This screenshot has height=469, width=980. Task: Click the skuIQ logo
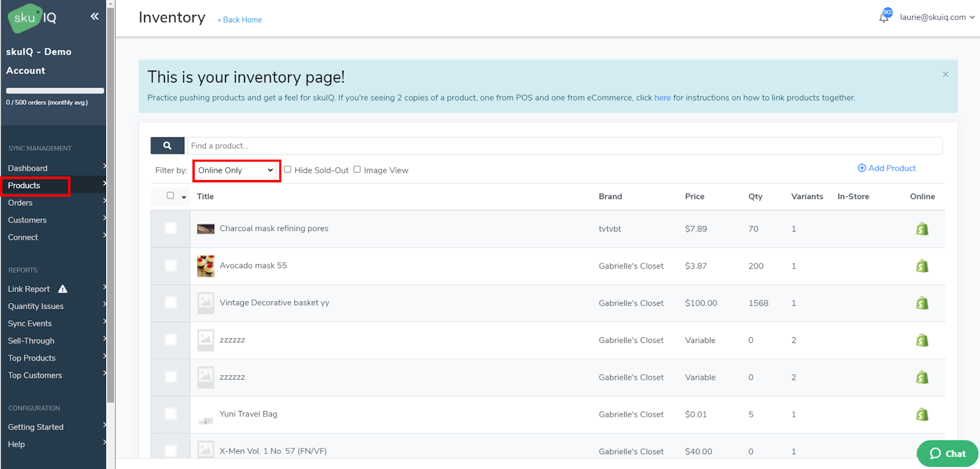click(32, 18)
